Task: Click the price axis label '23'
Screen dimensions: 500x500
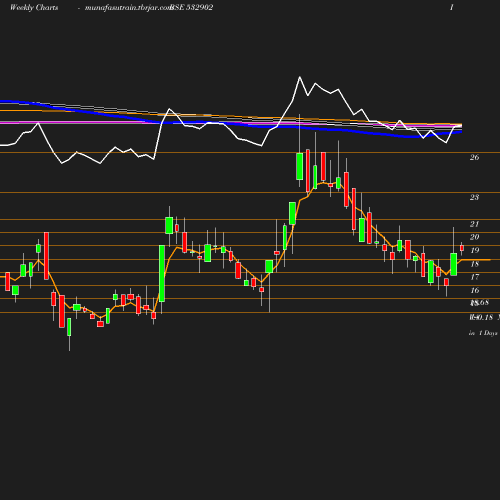Action: coord(474,197)
